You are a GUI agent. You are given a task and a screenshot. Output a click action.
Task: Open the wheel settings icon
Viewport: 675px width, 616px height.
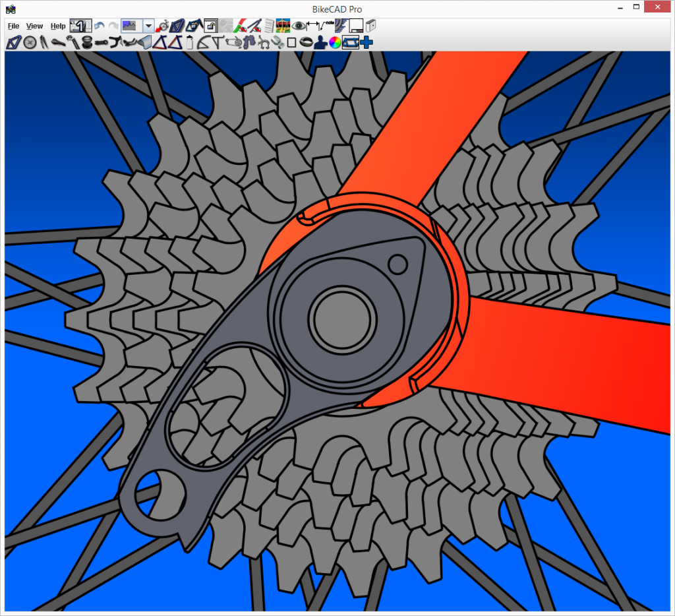30,43
